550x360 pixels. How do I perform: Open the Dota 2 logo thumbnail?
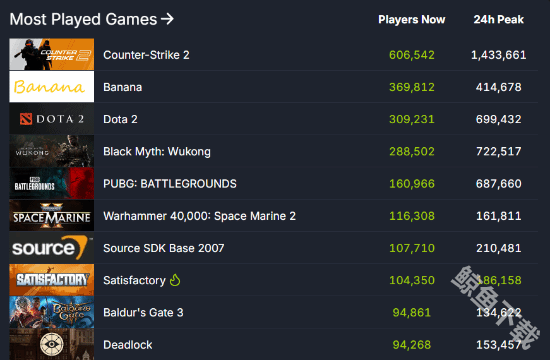52,119
